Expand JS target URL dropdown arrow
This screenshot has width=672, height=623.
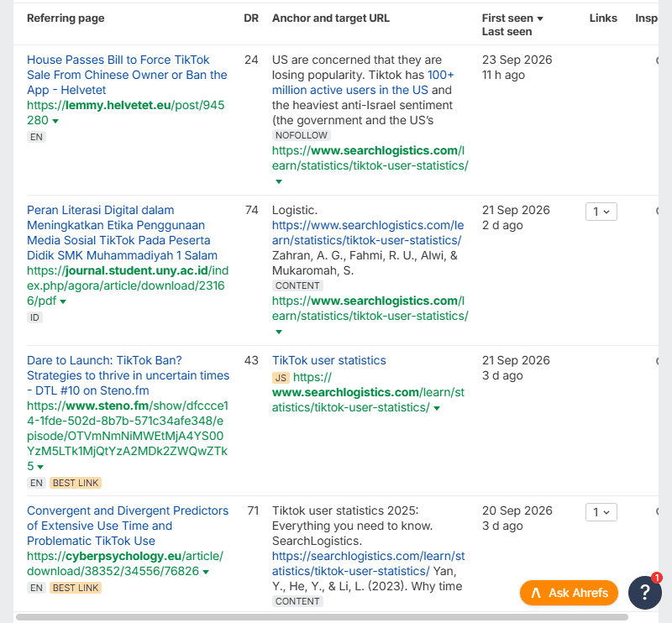point(437,408)
